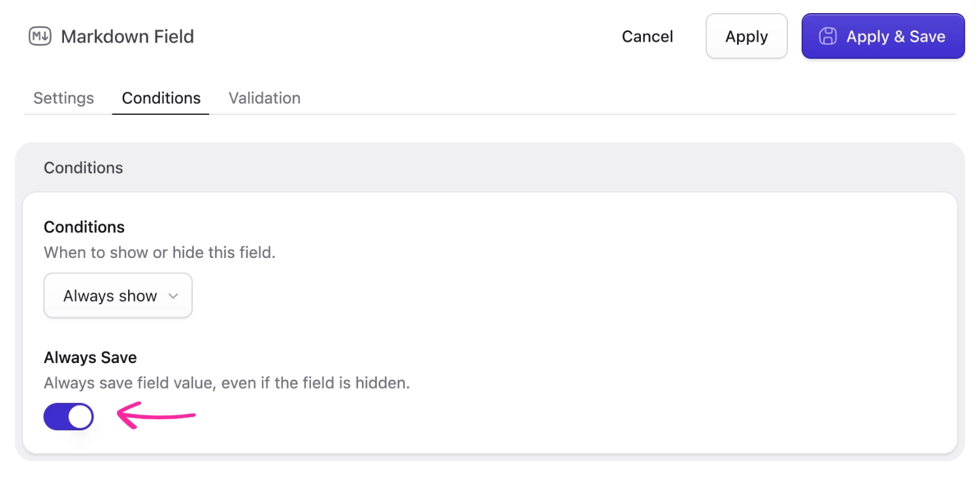Screen dimensions: 980x478
Task: Click the gray Conditions panel header
Action: [x=84, y=168]
